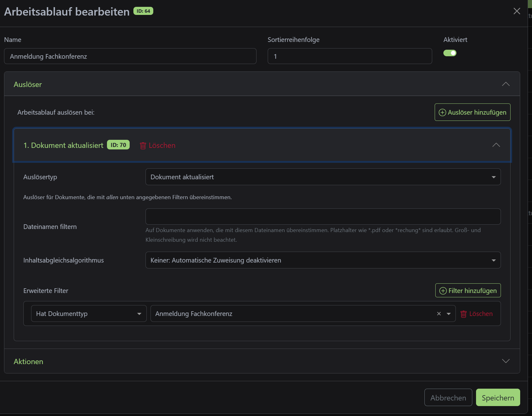Click the Filter hinzufügen button

click(468, 290)
